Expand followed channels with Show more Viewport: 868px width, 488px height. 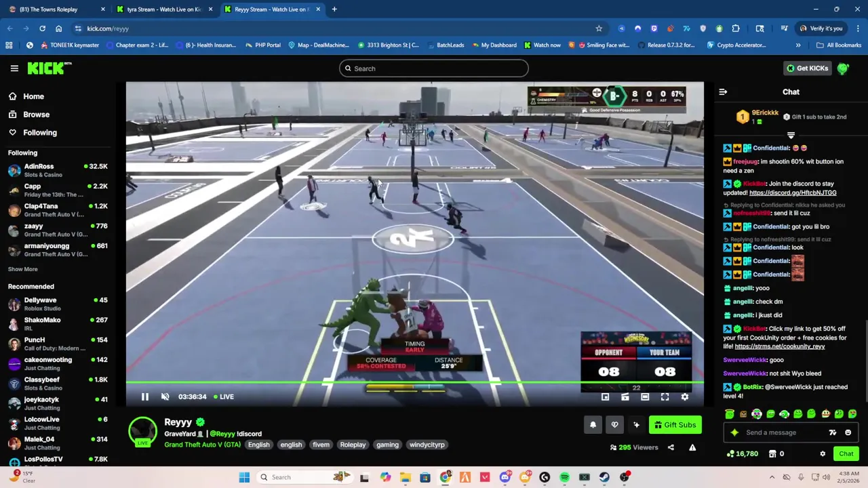(x=22, y=269)
